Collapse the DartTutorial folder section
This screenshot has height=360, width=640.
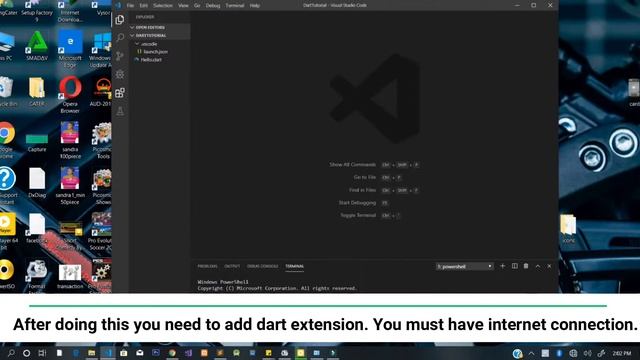[x=160, y=36]
